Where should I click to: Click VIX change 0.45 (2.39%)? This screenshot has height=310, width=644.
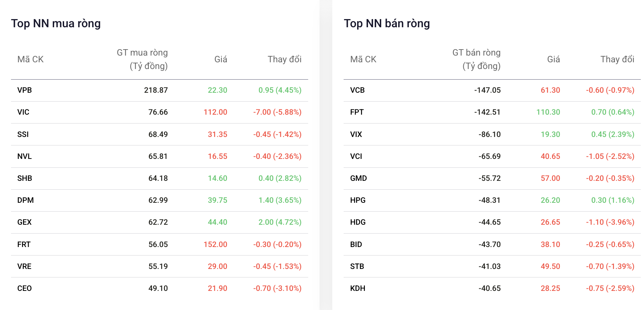(613, 134)
